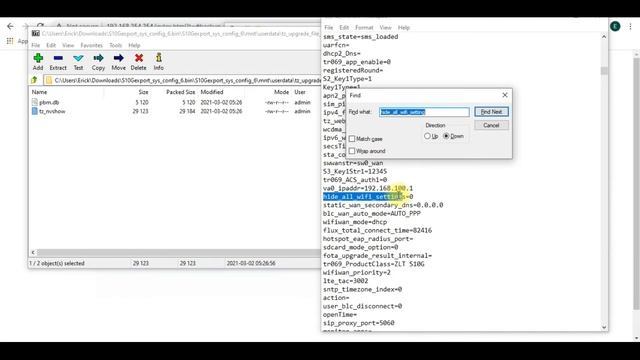Click the highlighted hide_all_wifi_settings line

[x=368, y=197]
